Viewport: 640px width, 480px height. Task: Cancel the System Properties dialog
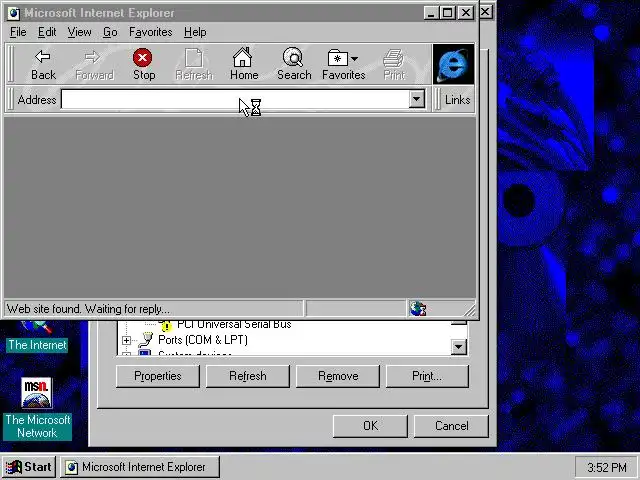pyautogui.click(x=451, y=426)
